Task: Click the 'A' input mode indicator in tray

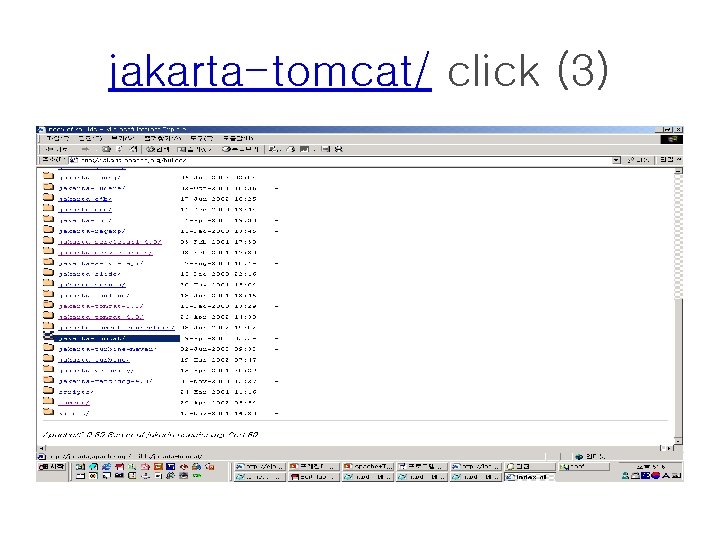Action: click(x=665, y=476)
